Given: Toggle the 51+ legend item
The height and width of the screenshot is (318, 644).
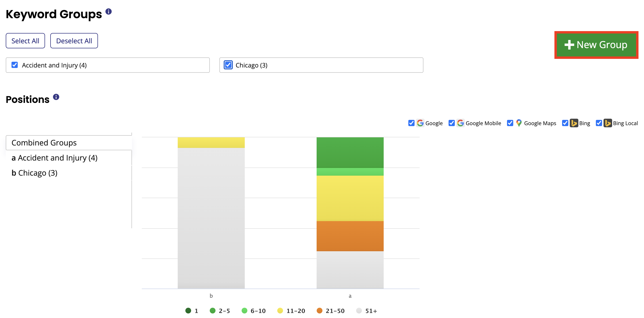Looking at the screenshot, I should (366, 311).
